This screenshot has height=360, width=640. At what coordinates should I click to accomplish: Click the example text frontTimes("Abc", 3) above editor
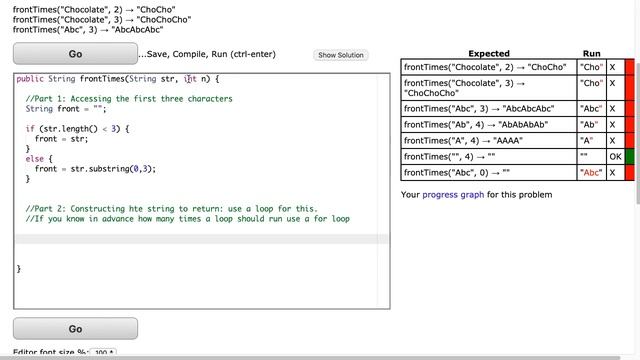(x=88, y=29)
